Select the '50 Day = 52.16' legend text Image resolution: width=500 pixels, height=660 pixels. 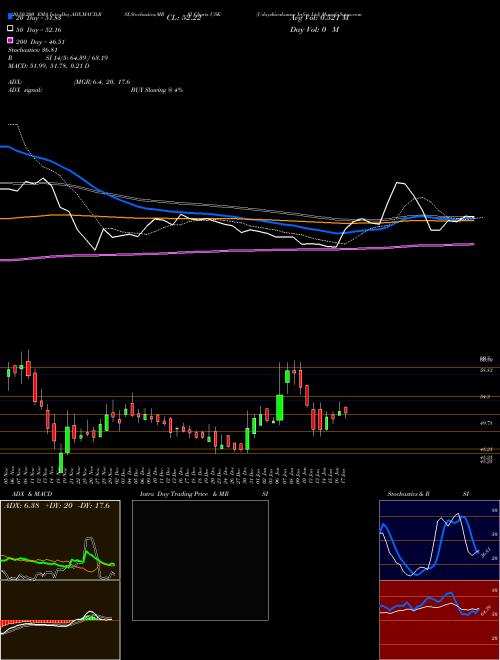coord(39,29)
